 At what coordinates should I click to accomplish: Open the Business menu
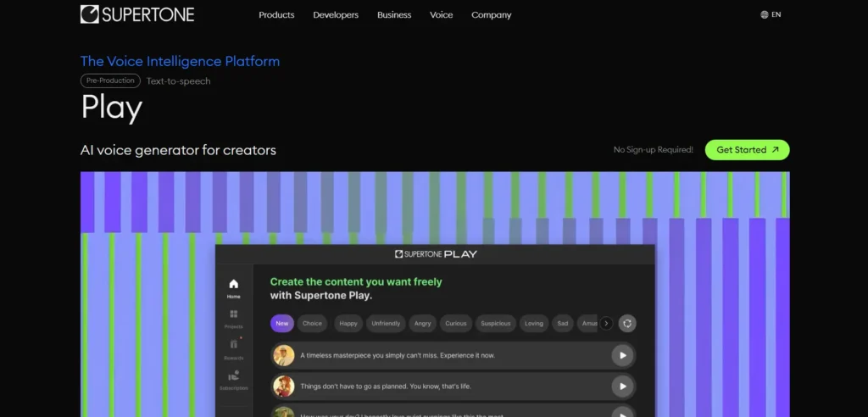point(394,15)
